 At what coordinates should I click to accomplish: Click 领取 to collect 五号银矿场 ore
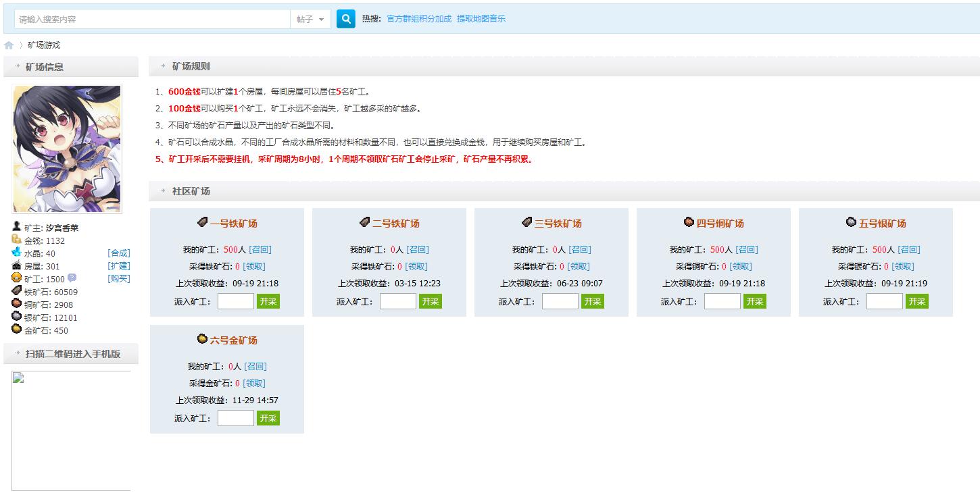click(904, 267)
